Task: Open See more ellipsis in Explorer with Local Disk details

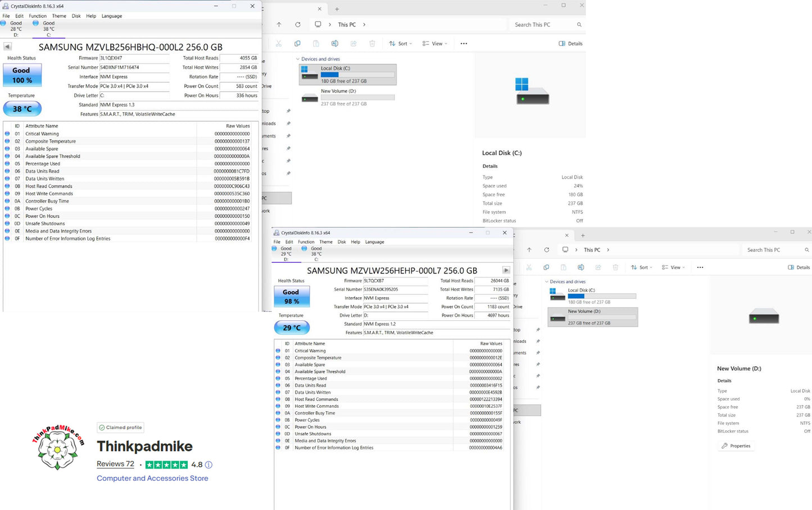Action: tap(464, 43)
